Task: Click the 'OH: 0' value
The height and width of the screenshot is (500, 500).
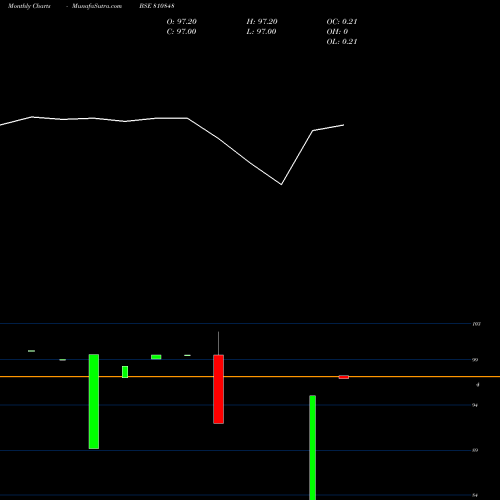Action: tap(337, 32)
